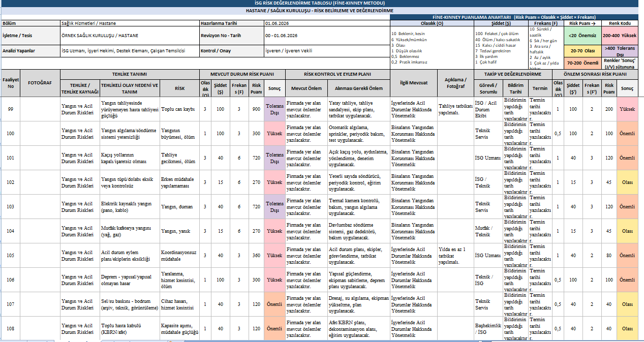Select activity number cell 99
The image size is (644, 342).
click(11, 109)
